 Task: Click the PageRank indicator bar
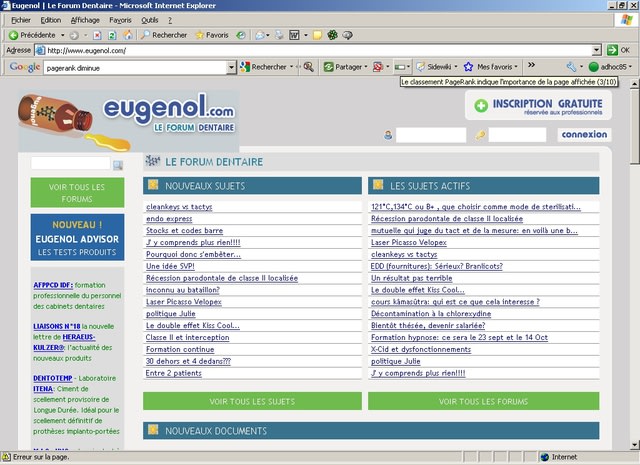[400, 67]
